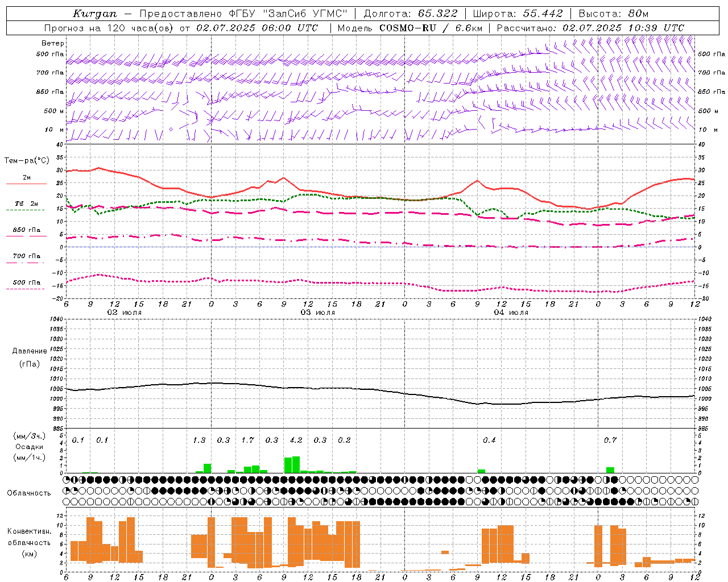Click the 3-hour precipitation value 1.3
Viewport: 728px width, 582px height.
(x=199, y=440)
